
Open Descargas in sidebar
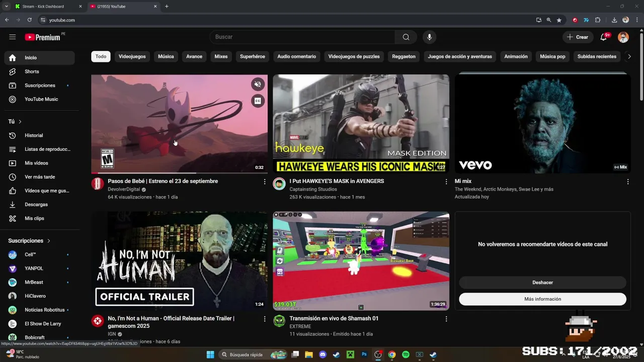pos(39,205)
